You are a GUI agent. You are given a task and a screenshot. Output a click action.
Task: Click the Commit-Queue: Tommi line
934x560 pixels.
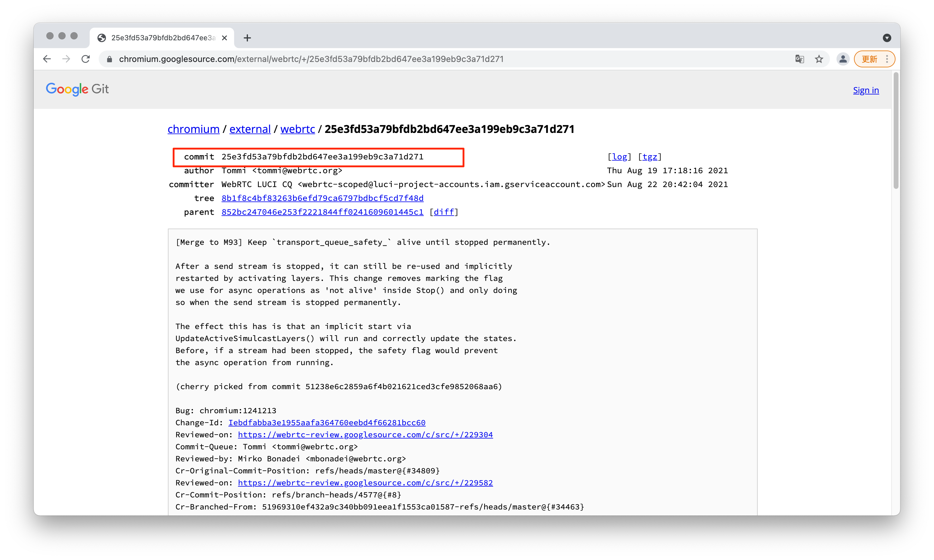pyautogui.click(x=267, y=447)
